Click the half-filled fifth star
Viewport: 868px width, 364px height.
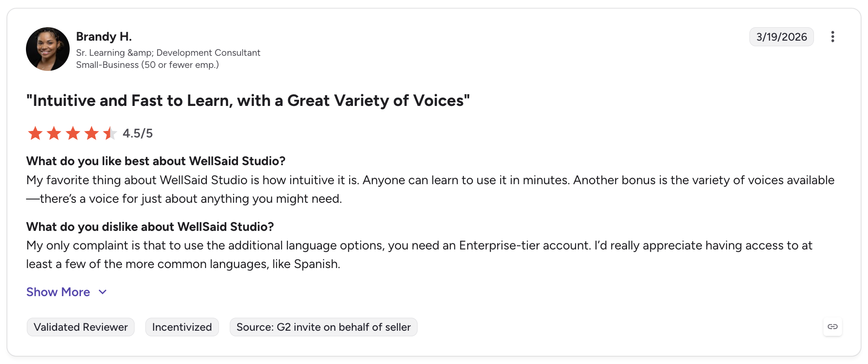[x=110, y=133]
